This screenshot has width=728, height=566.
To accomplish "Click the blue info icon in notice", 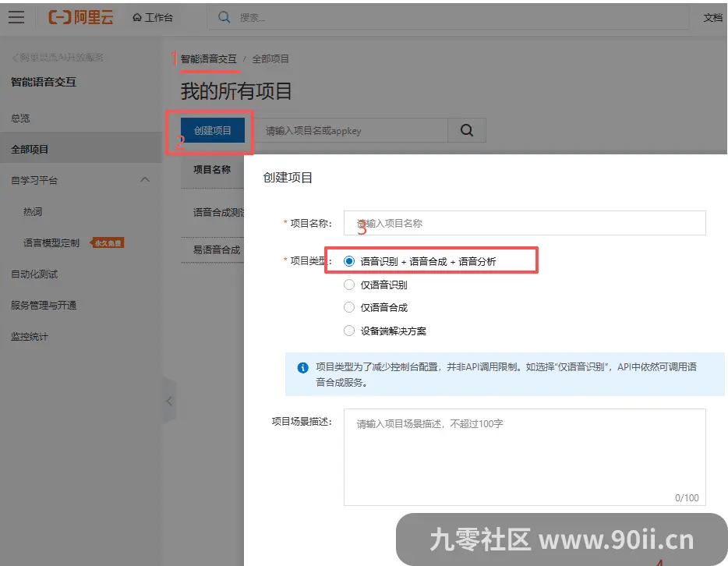I will (302, 368).
